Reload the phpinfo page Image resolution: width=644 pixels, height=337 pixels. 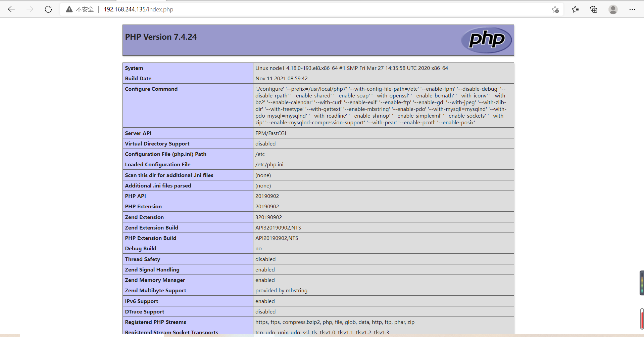coord(48,9)
